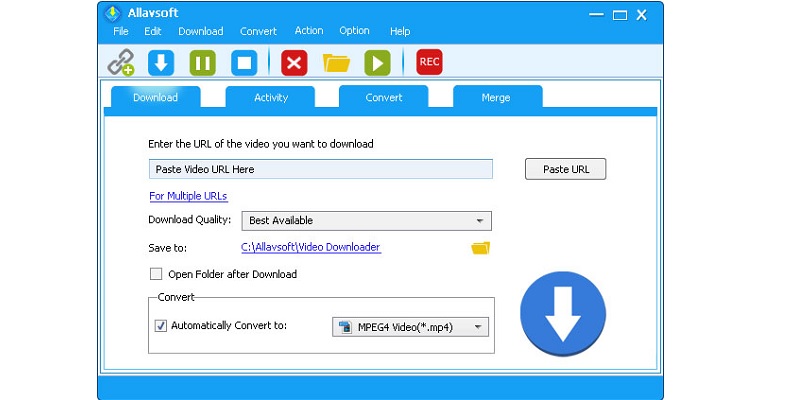The width and height of the screenshot is (800, 400).
Task: Switch to the Merge tab
Action: [x=497, y=97]
